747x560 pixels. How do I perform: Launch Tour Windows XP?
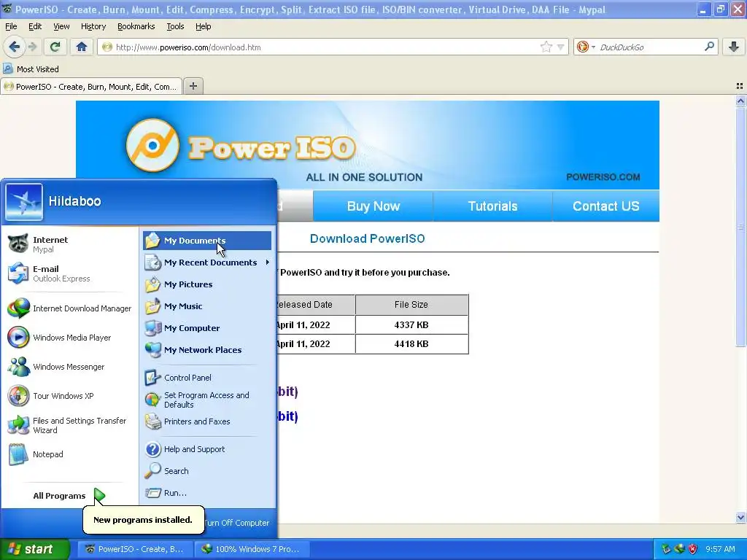[70, 396]
